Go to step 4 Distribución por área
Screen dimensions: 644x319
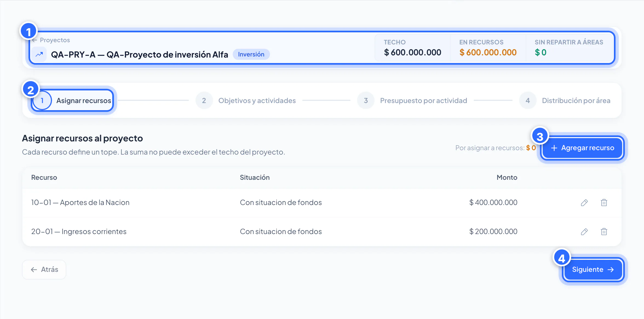pyautogui.click(x=565, y=101)
